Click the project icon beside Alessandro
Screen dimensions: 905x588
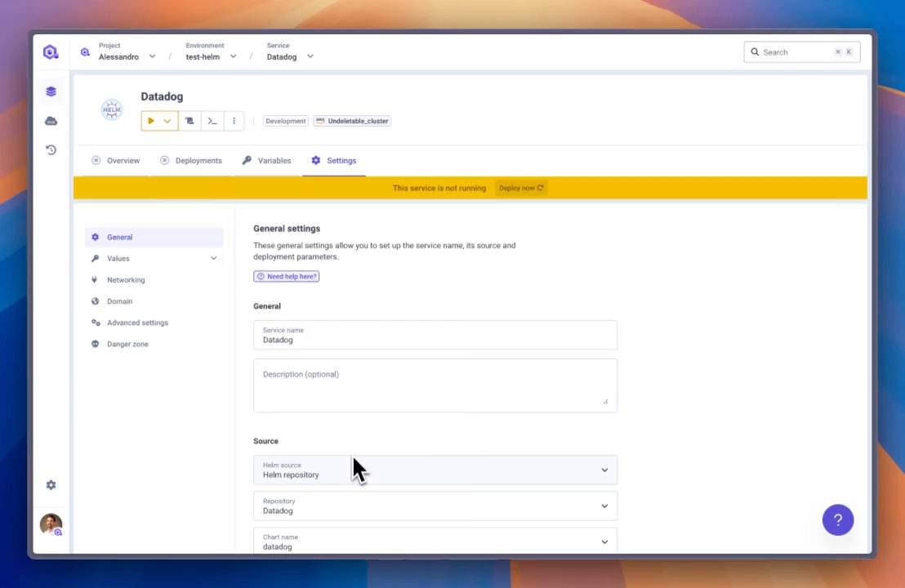point(85,52)
